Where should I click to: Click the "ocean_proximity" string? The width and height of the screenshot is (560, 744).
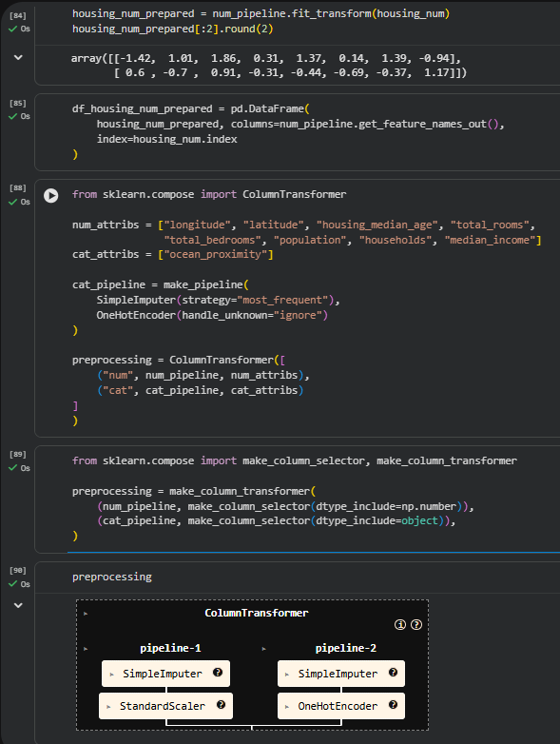pos(215,254)
